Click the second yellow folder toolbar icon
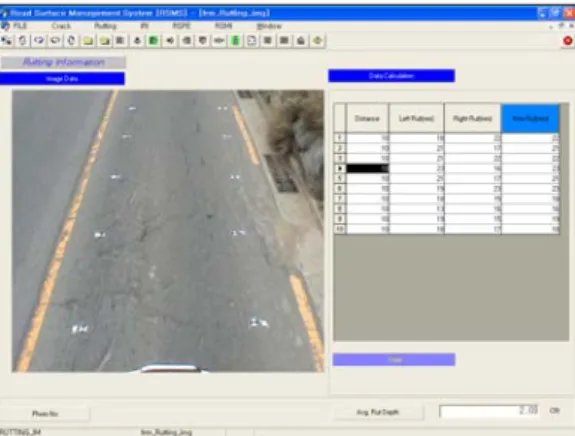575x436 pixels. tap(105, 41)
